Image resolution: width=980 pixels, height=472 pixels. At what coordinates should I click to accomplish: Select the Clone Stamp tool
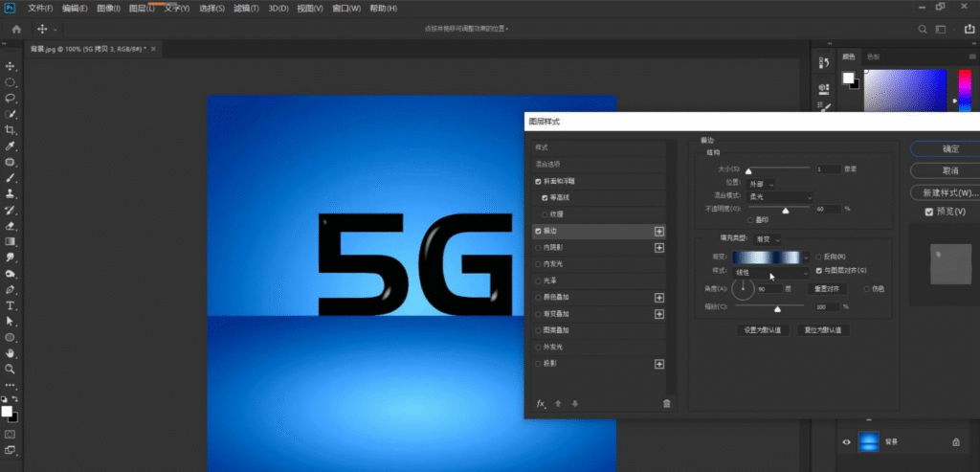point(10,193)
